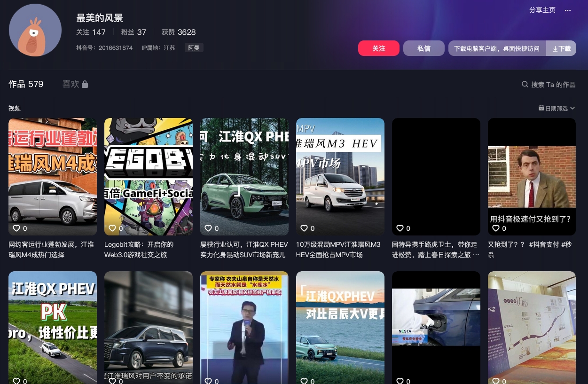Click heart icon on 瑞风M3 HEV video
This screenshot has height=384, width=588.
pyautogui.click(x=304, y=228)
